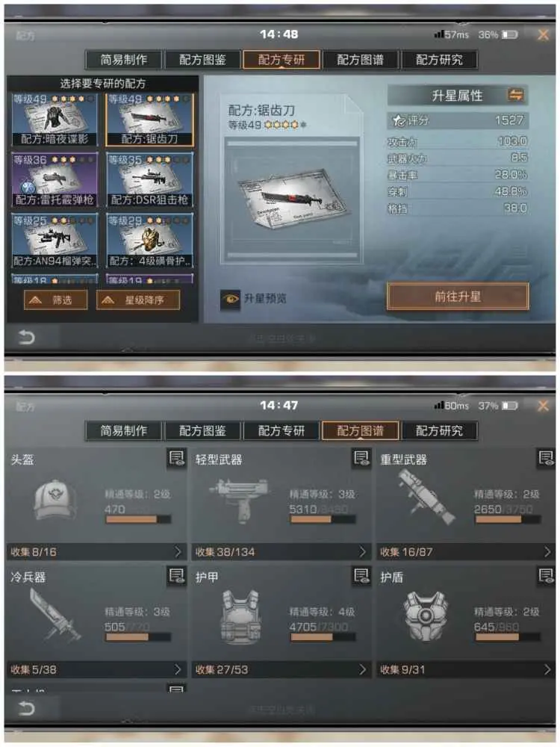This screenshot has height=747, width=560.
Task: Switch to the 简易制作 tab in the bottom screen
Action: pos(124,431)
